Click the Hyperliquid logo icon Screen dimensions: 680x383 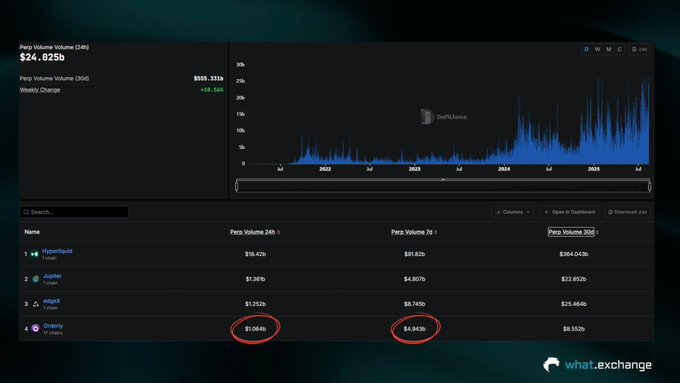(35, 254)
